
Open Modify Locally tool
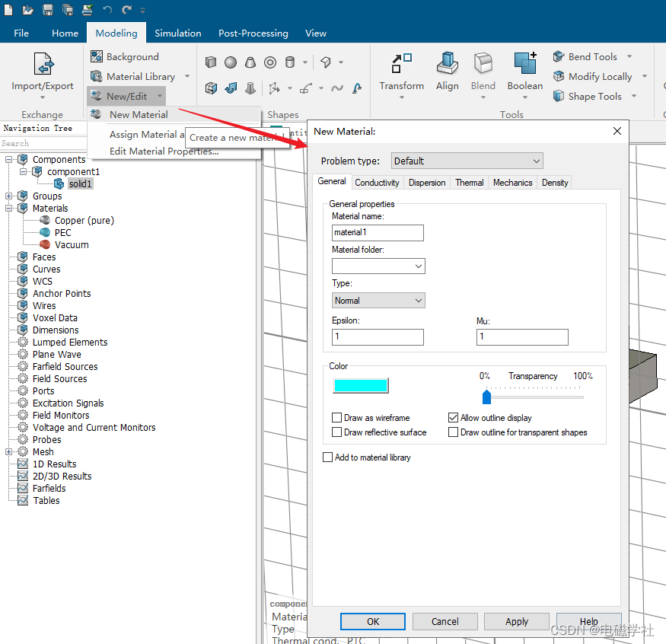(600, 76)
